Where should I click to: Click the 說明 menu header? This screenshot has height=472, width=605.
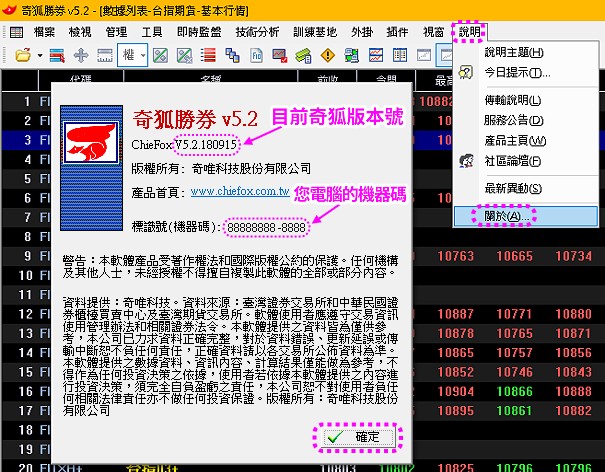tap(470, 32)
